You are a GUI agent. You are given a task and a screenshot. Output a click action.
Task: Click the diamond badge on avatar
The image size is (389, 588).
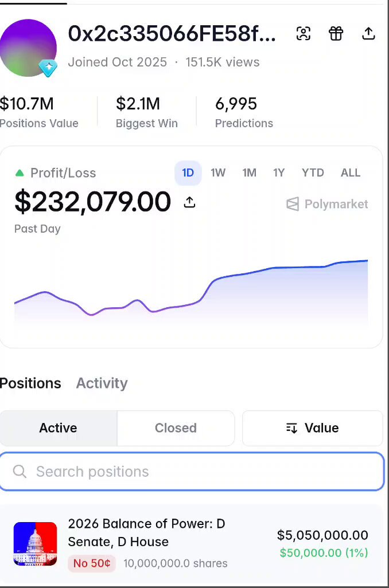[x=48, y=68]
